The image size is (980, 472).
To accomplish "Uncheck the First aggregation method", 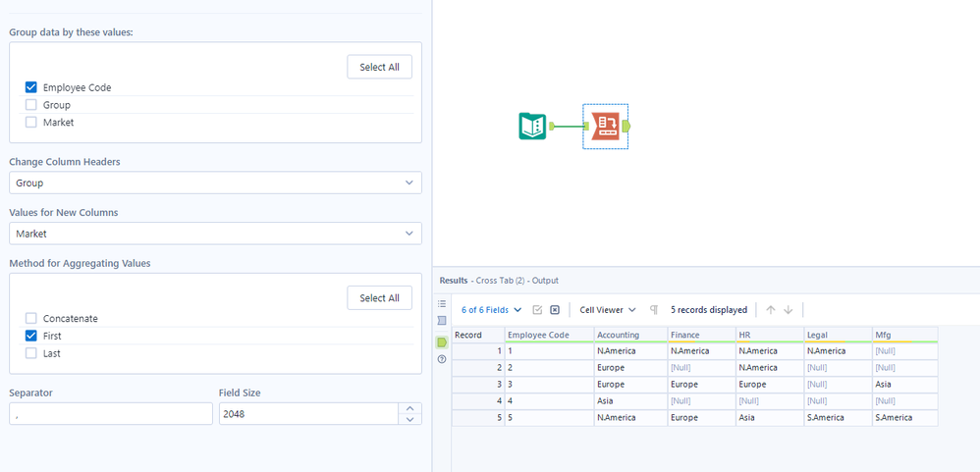I will click(x=31, y=336).
